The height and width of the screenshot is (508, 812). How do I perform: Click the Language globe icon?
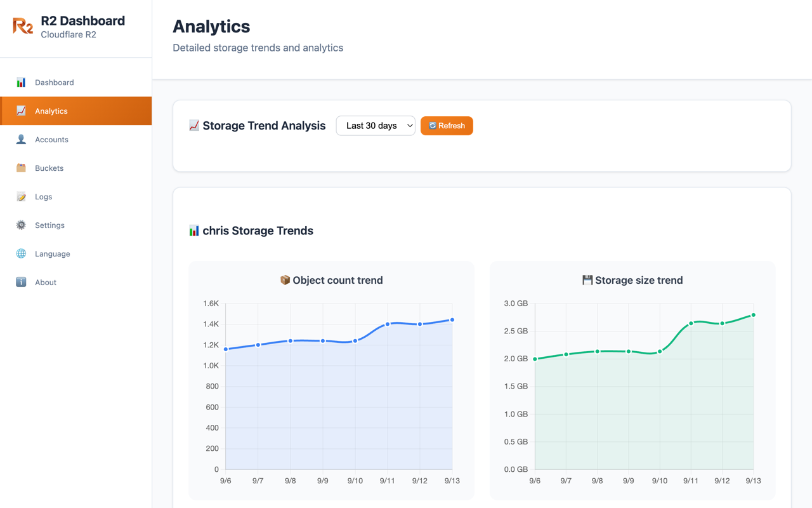21,253
